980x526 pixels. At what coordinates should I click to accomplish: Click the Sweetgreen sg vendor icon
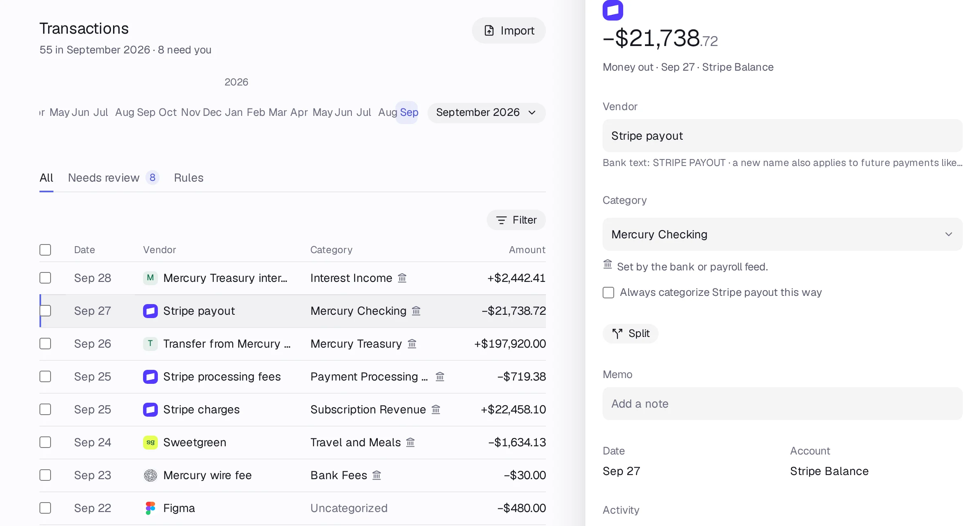pyautogui.click(x=150, y=442)
